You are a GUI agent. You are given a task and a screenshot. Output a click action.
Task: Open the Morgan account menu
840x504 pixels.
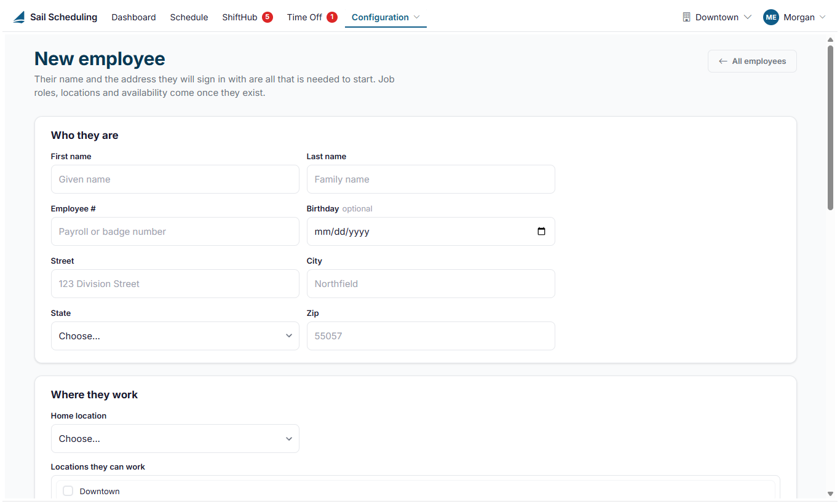pos(794,17)
